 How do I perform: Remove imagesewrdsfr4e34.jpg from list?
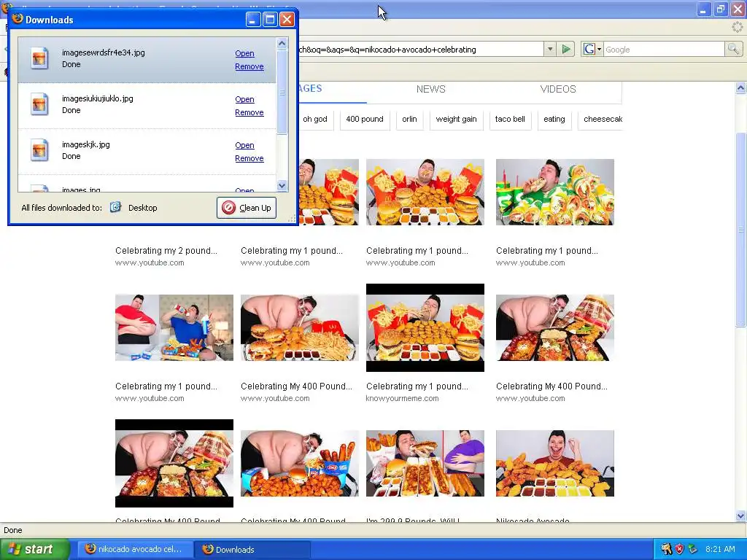[249, 66]
